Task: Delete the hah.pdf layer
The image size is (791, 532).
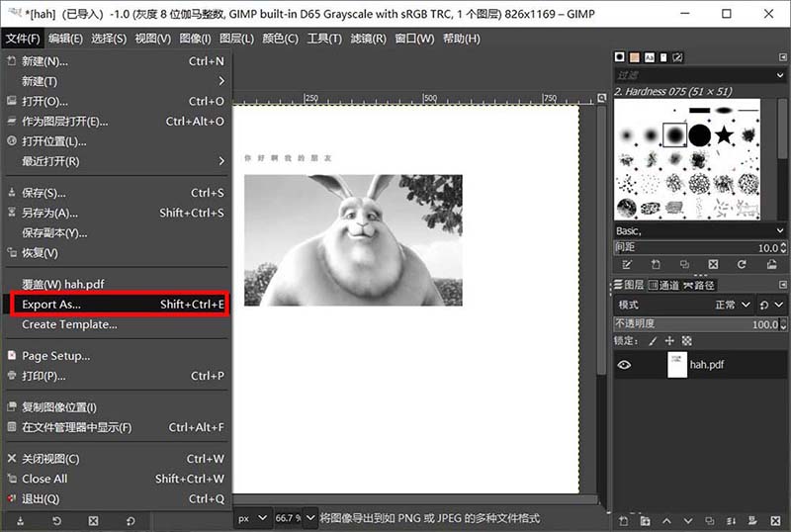Action: [776, 521]
